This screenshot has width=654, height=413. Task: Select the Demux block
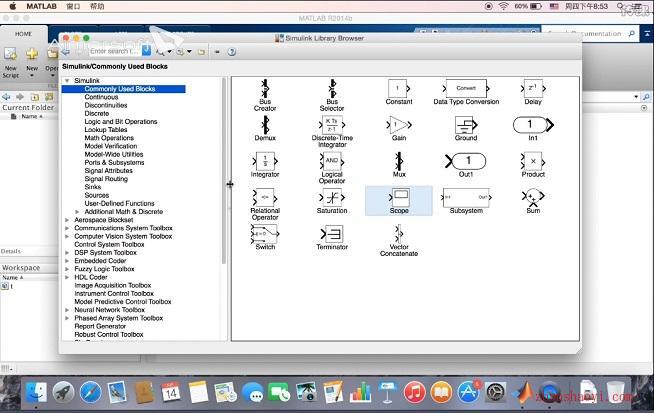click(265, 128)
